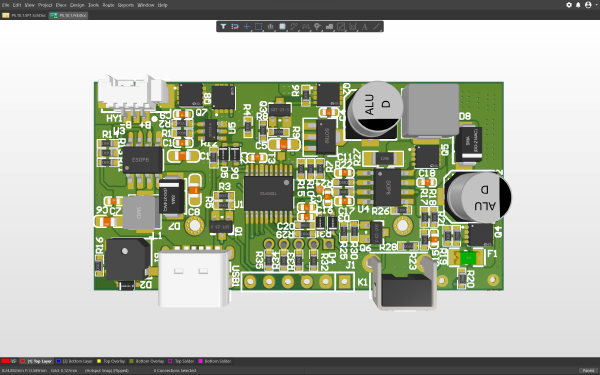
Task: Select the Place Via icon
Action: (x=317, y=26)
